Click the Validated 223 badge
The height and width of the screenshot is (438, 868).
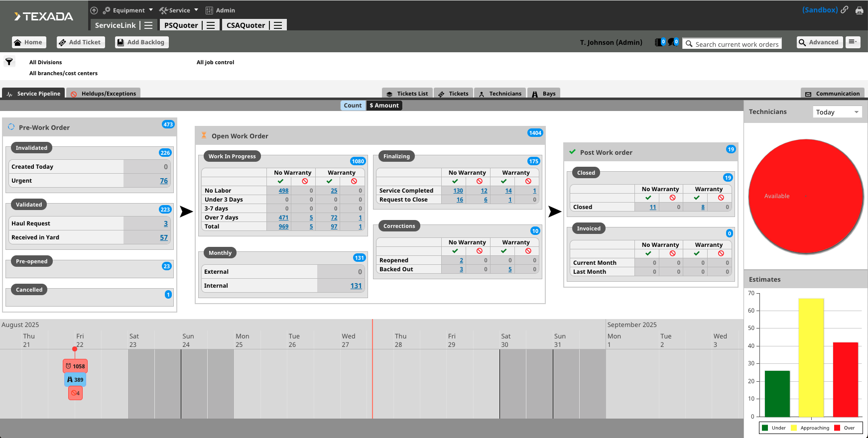165,210
